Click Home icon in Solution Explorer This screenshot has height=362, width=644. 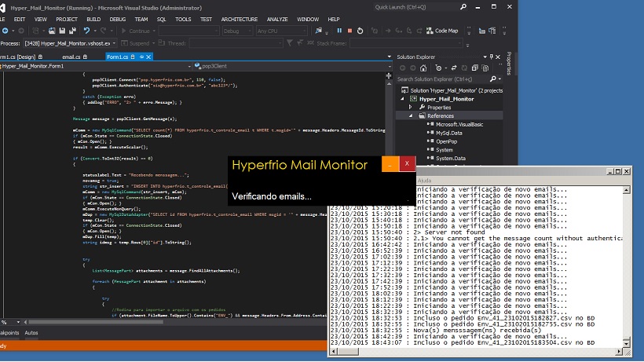423,68
